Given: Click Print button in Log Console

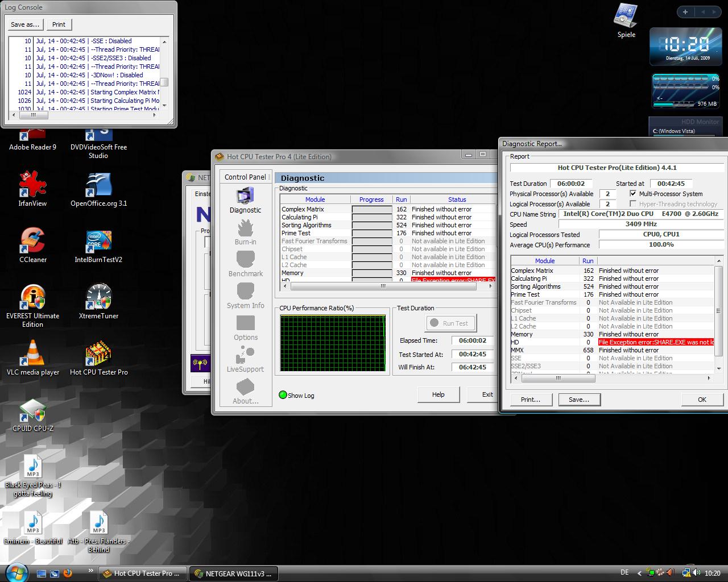Looking at the screenshot, I should tap(59, 24).
